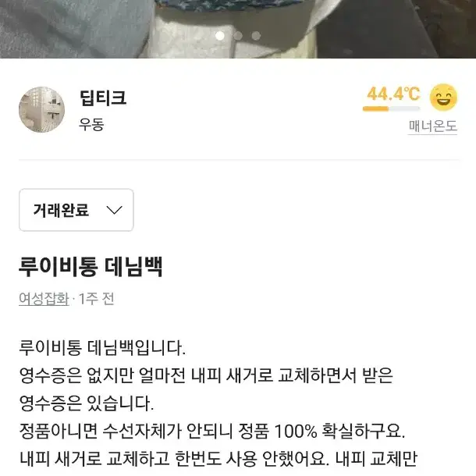This screenshot has height=476, width=476.
Task: Click the 매너온도 underlined link
Action: 432,126
